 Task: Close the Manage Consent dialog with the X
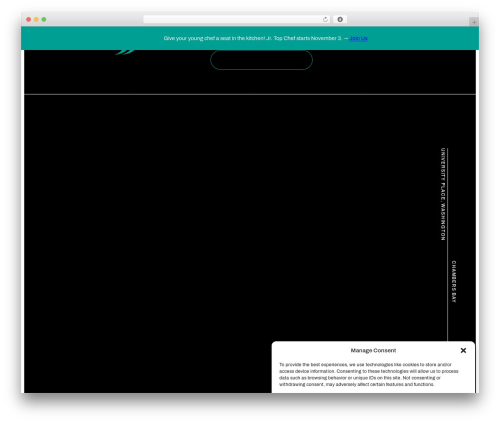(463, 350)
